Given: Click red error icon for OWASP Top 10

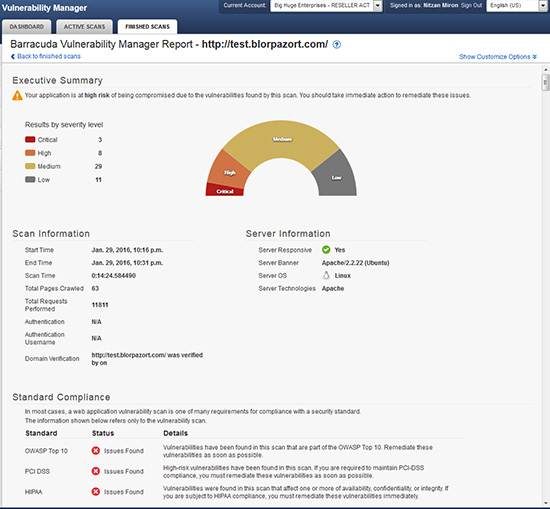Looking at the screenshot, I should (95, 451).
